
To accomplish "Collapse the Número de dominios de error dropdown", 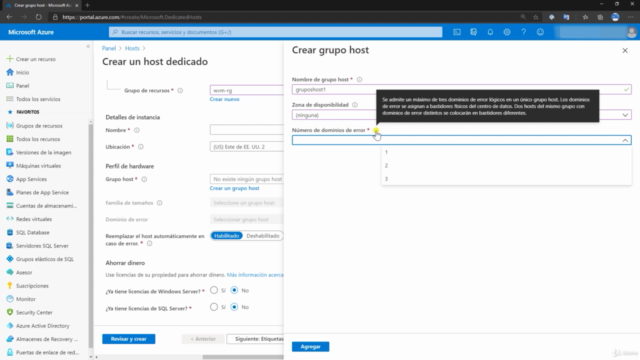I will (625, 140).
